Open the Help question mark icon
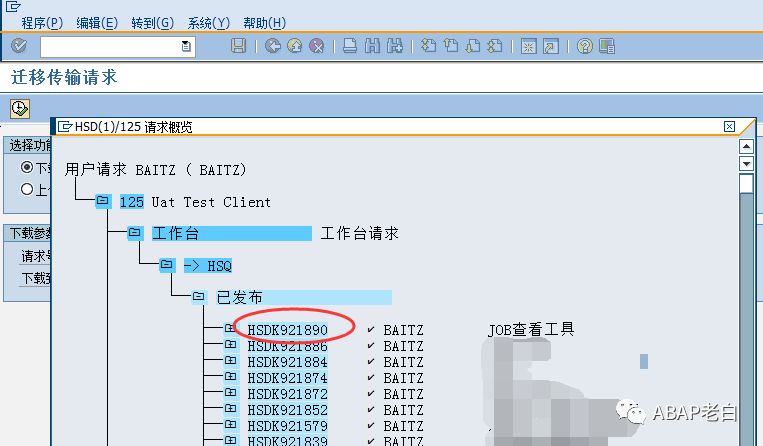The height and width of the screenshot is (446, 763). pos(585,46)
